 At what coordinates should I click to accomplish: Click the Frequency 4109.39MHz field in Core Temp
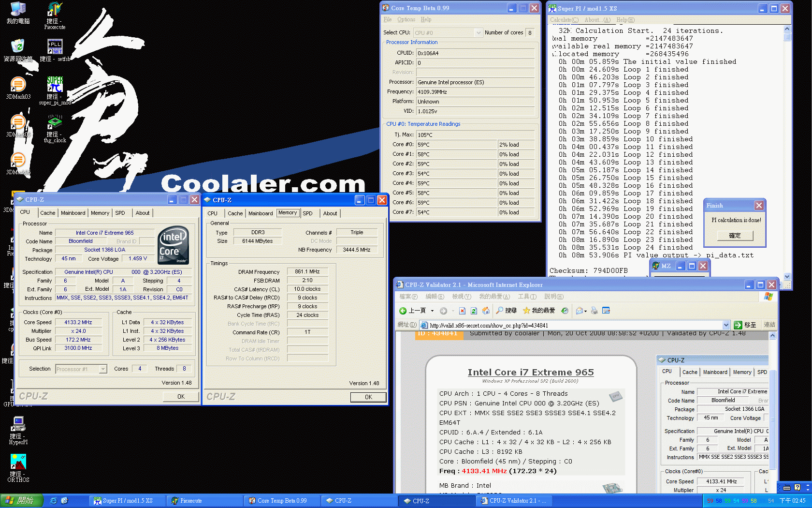(x=476, y=92)
